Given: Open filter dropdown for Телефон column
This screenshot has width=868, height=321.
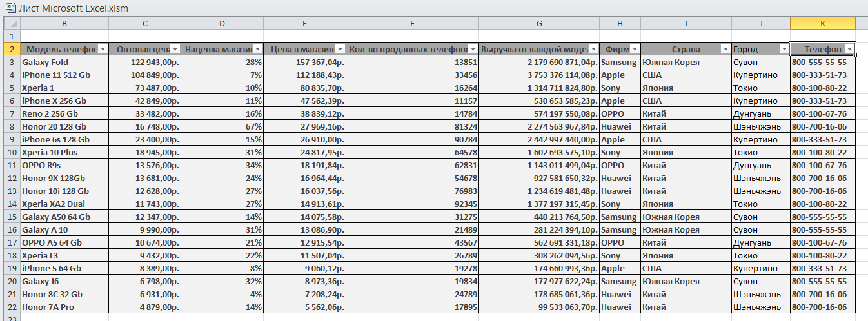Looking at the screenshot, I should [849, 49].
